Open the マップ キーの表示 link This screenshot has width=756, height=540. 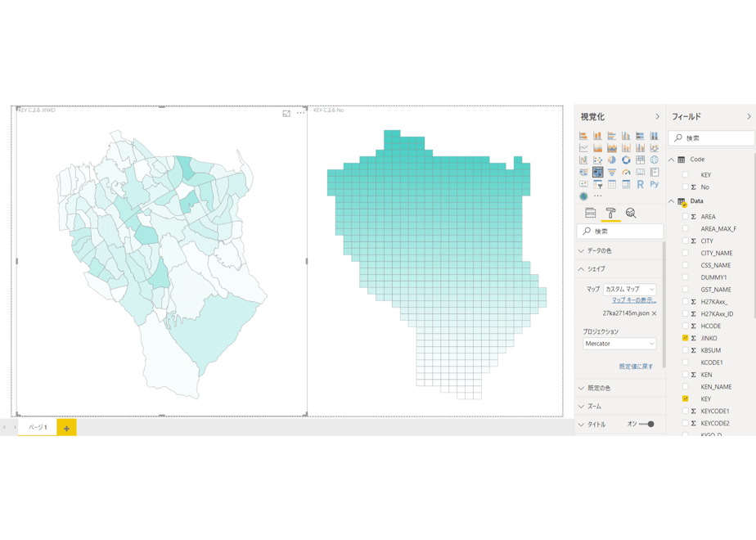coord(634,300)
